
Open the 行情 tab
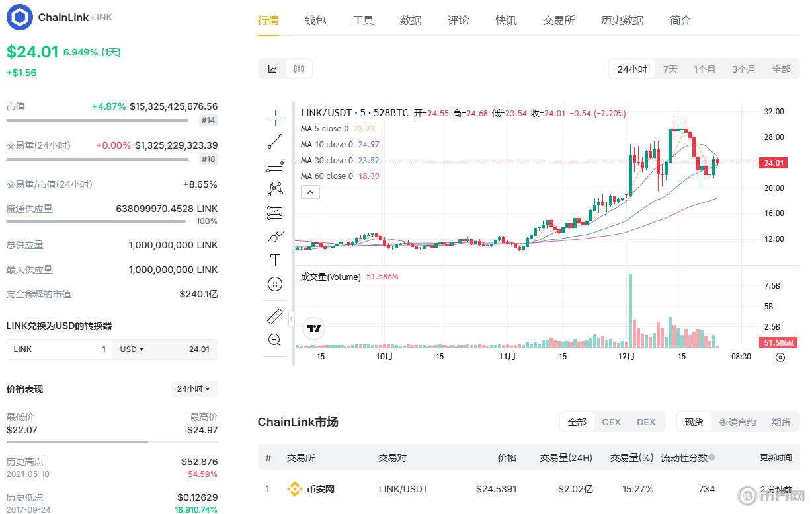268,20
